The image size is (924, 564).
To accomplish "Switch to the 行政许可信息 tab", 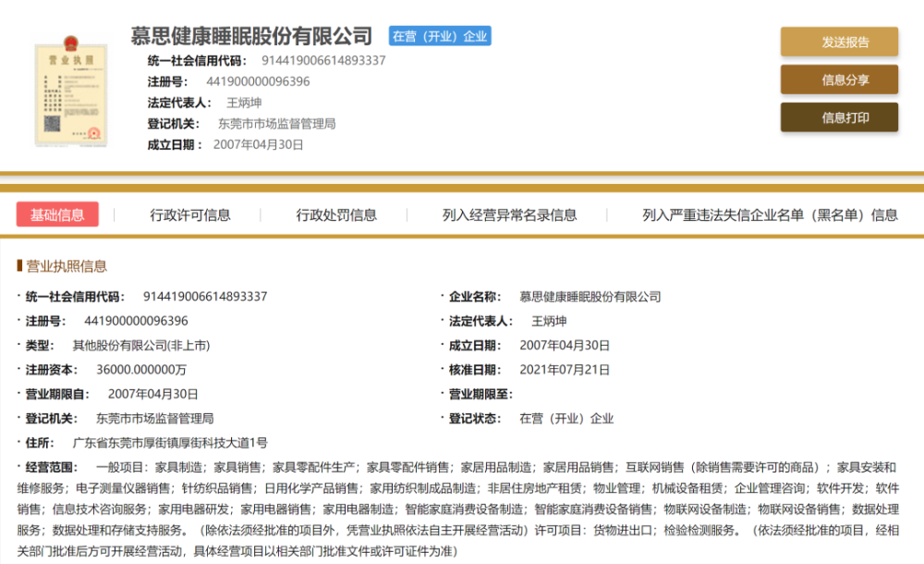I will pyautogui.click(x=189, y=215).
